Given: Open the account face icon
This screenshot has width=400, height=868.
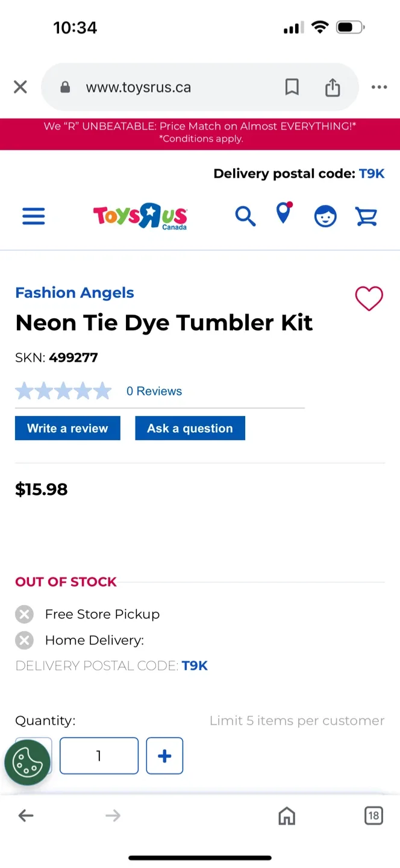Looking at the screenshot, I should pos(325,216).
